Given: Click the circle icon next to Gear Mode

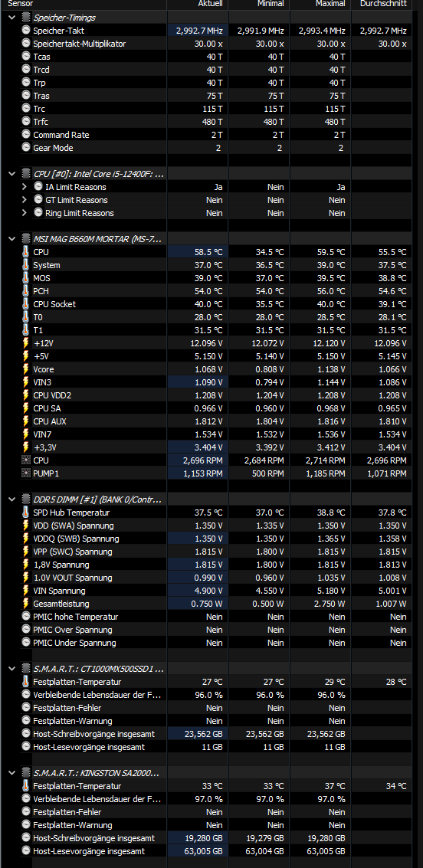Looking at the screenshot, I should (x=26, y=147).
